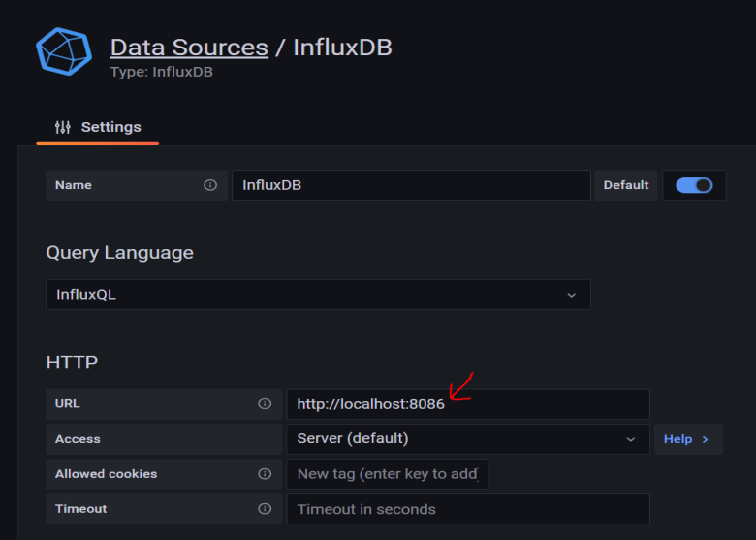Focus the Allowed cookies new tag input
Screen dimensions: 756x540
[387, 474]
